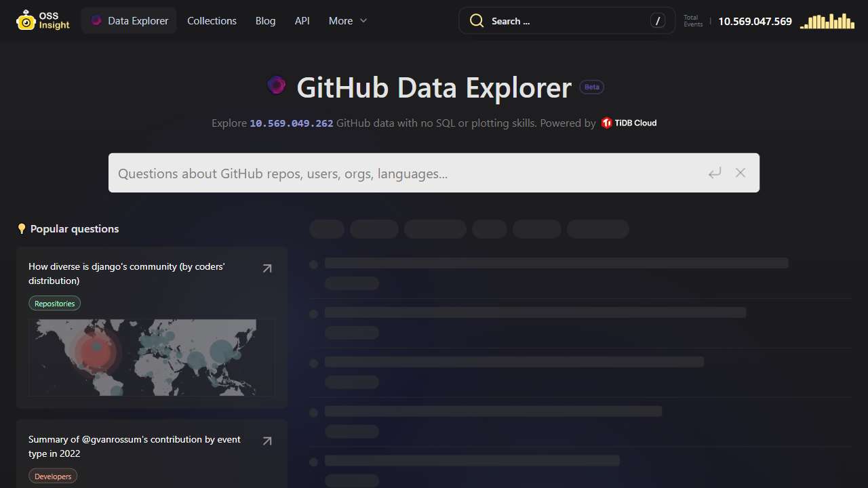This screenshot has height=488, width=868.
Task: Expand the More dropdown menu
Action: coord(348,21)
